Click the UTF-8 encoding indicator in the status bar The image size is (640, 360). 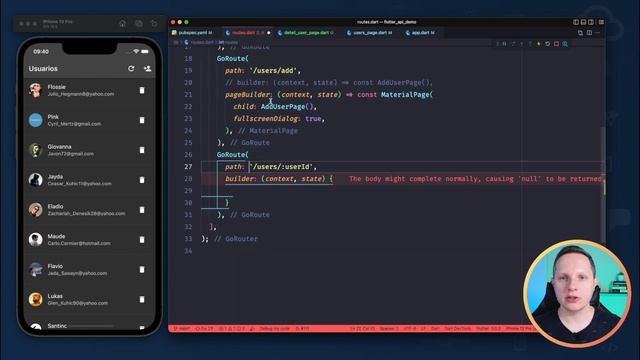[409, 329]
